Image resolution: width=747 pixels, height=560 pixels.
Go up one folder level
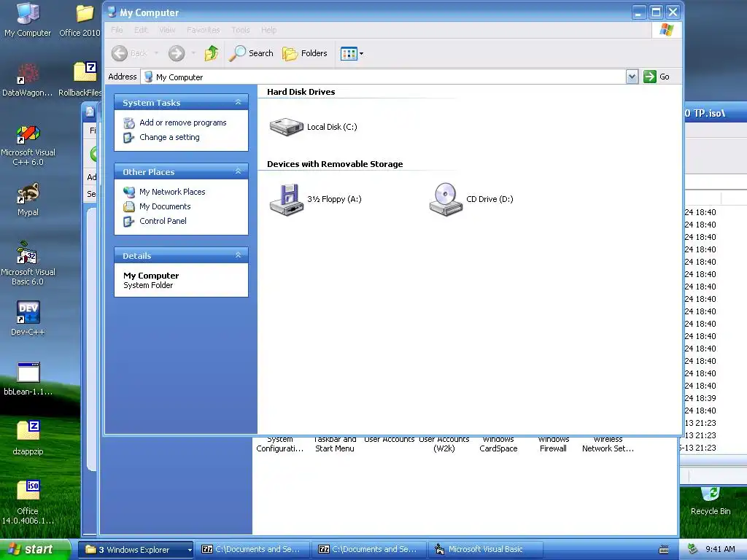(212, 53)
